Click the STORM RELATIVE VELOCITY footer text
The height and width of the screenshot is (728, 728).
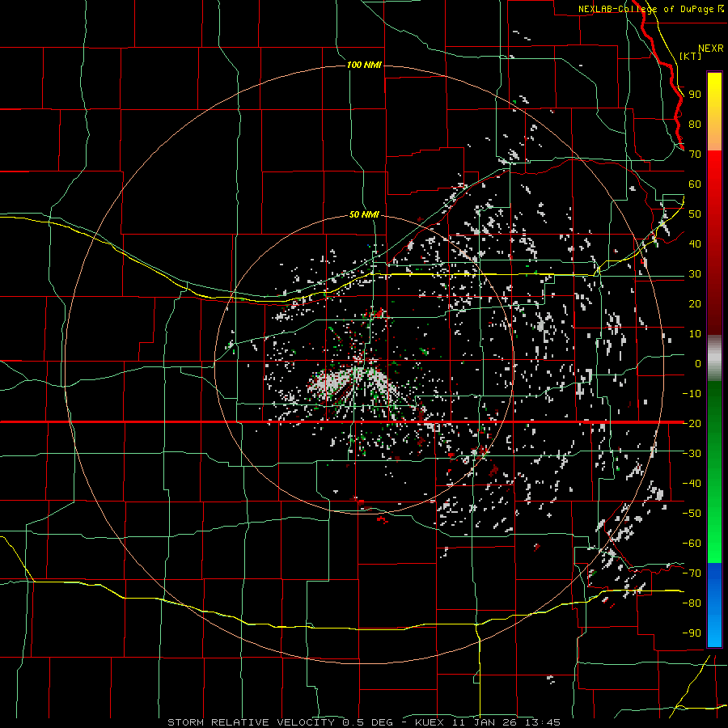point(251,722)
